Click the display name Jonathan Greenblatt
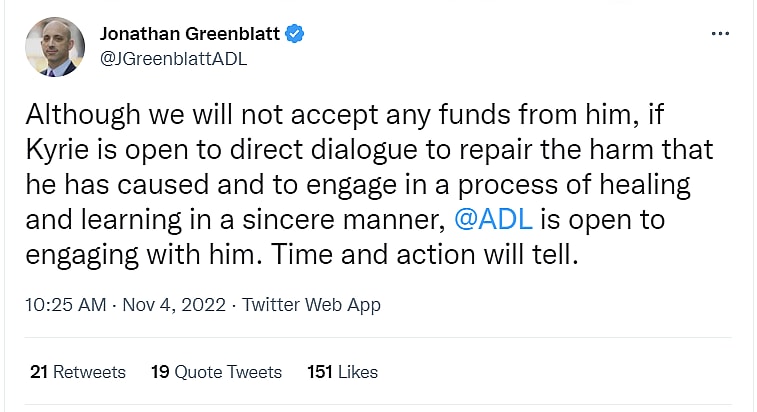Viewport: 757px width, 412px height. point(190,34)
